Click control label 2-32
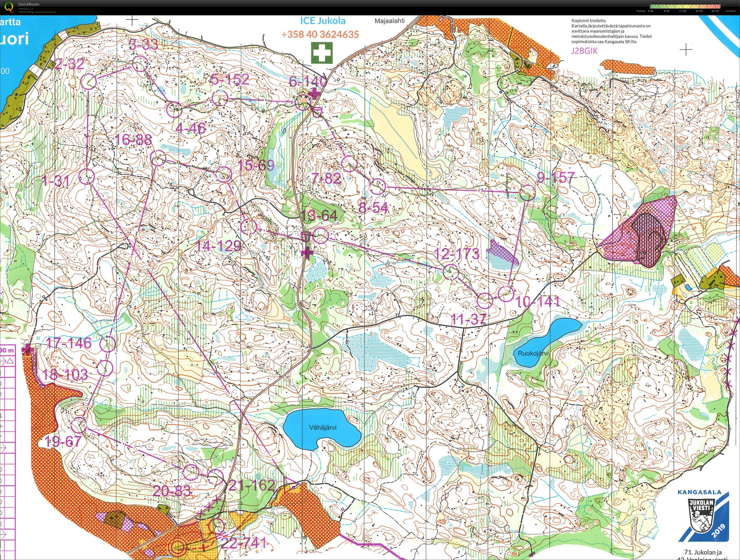Image resolution: width=740 pixels, height=560 pixels. pyautogui.click(x=69, y=64)
